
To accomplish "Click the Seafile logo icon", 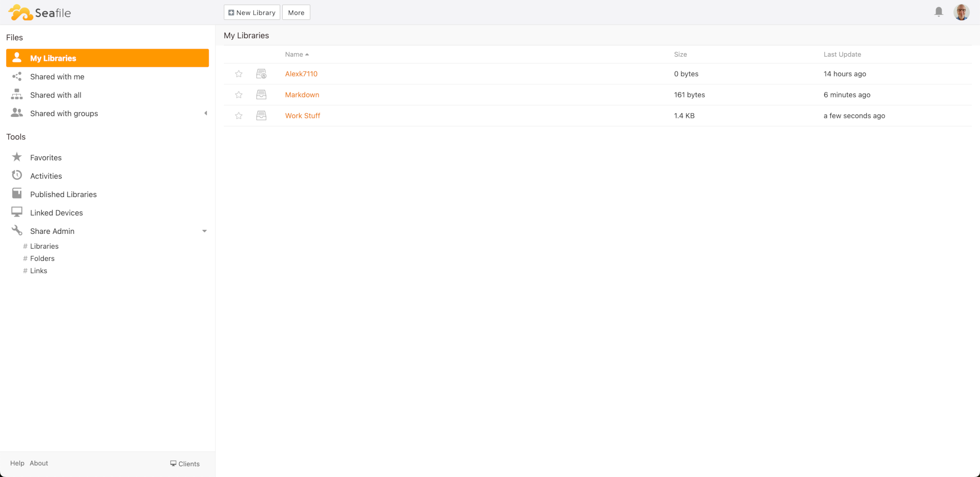I will click(x=20, y=12).
